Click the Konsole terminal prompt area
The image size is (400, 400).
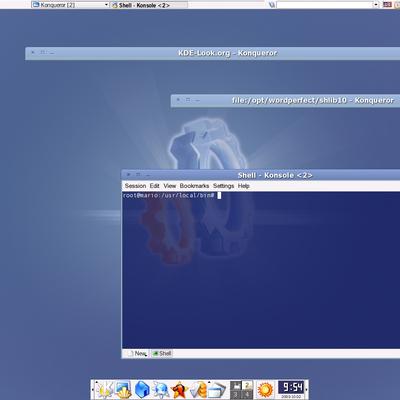pyautogui.click(x=261, y=270)
